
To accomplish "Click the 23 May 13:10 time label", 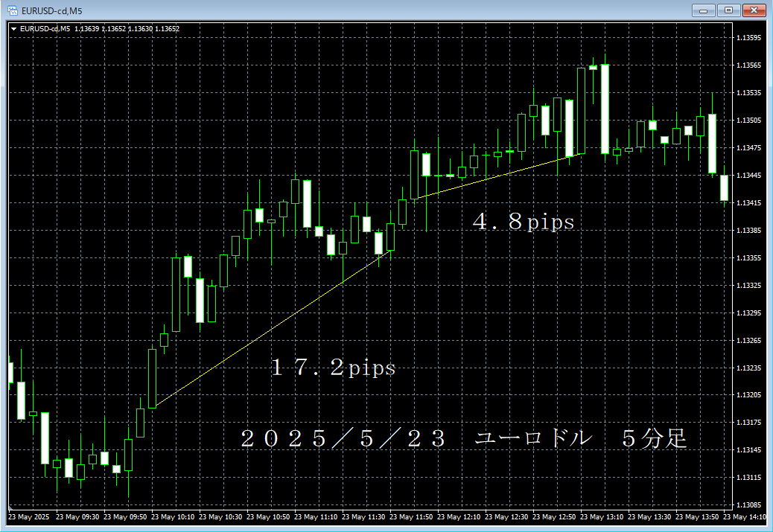I will coord(605,516).
